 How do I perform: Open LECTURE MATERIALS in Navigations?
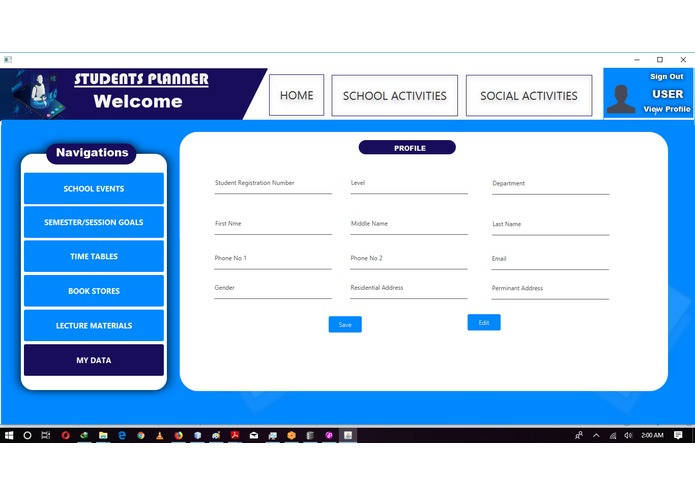[94, 326]
